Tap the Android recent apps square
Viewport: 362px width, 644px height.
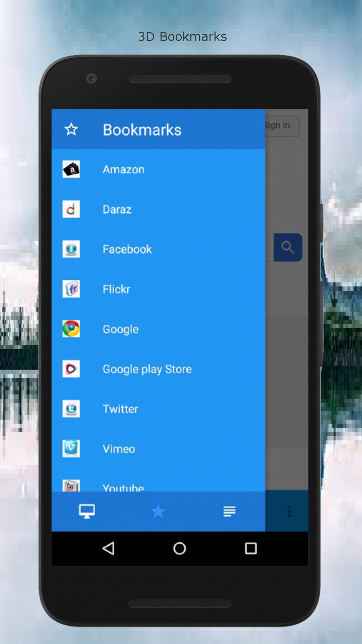tap(251, 549)
